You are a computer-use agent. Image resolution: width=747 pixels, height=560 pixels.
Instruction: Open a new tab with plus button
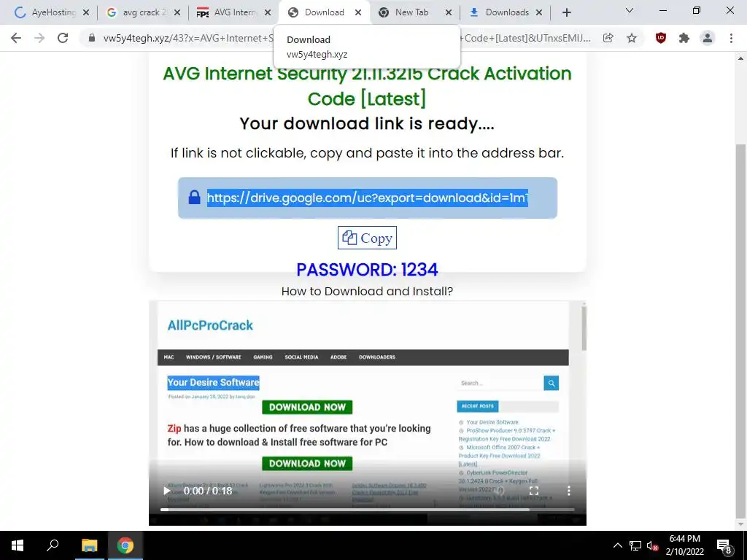[566, 13]
